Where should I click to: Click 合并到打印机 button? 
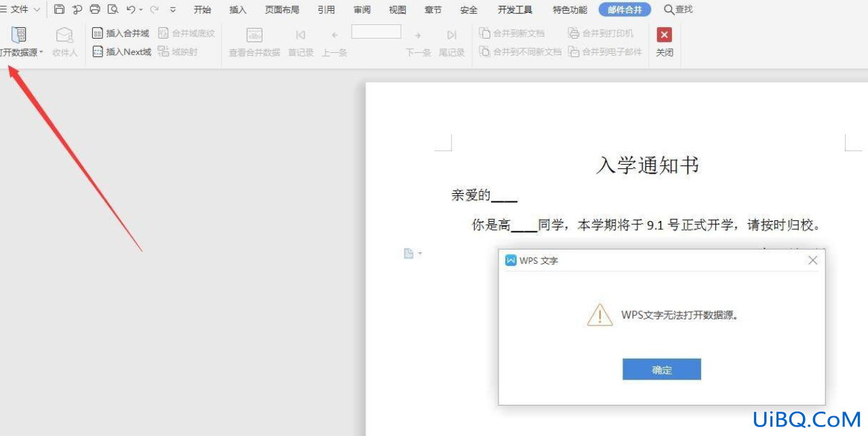tap(601, 33)
